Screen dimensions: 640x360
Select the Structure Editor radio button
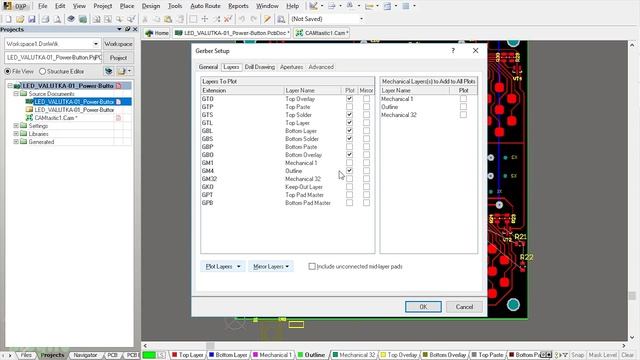[x=42, y=71]
